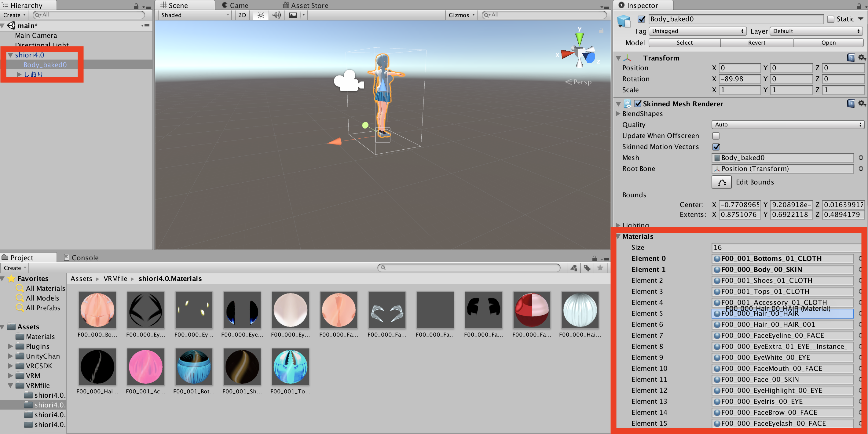Open Transform component gear settings
The height and width of the screenshot is (434, 868).
[x=861, y=58]
